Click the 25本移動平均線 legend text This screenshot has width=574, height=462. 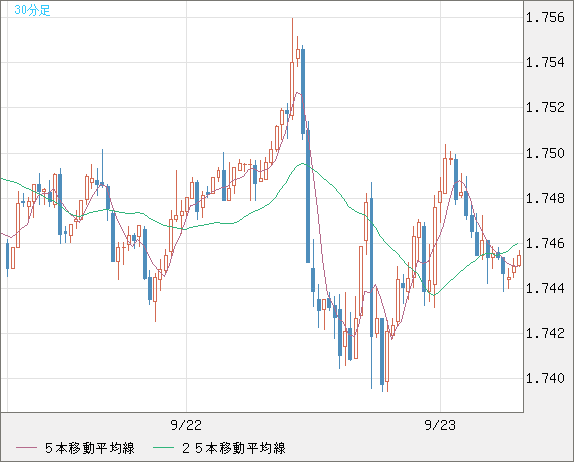(234, 448)
